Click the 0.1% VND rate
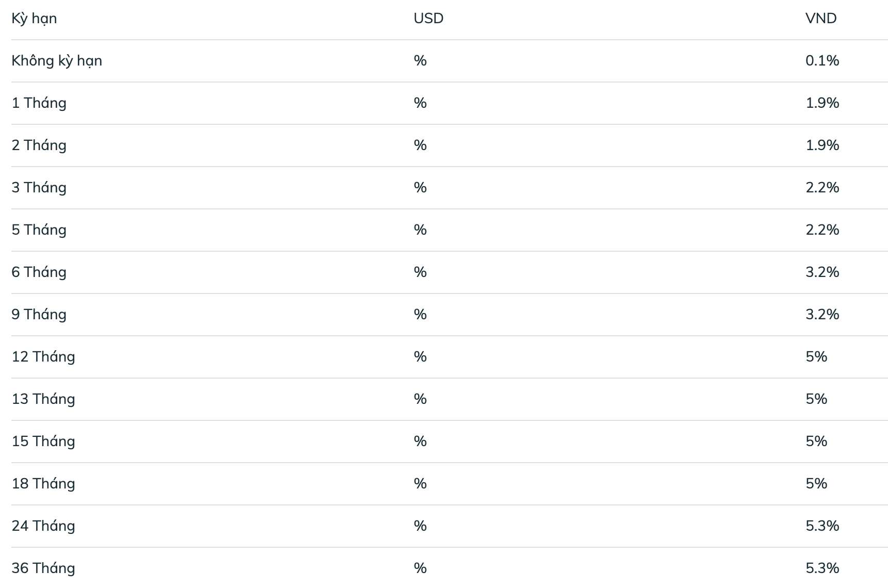This screenshot has width=888, height=588. pos(822,61)
